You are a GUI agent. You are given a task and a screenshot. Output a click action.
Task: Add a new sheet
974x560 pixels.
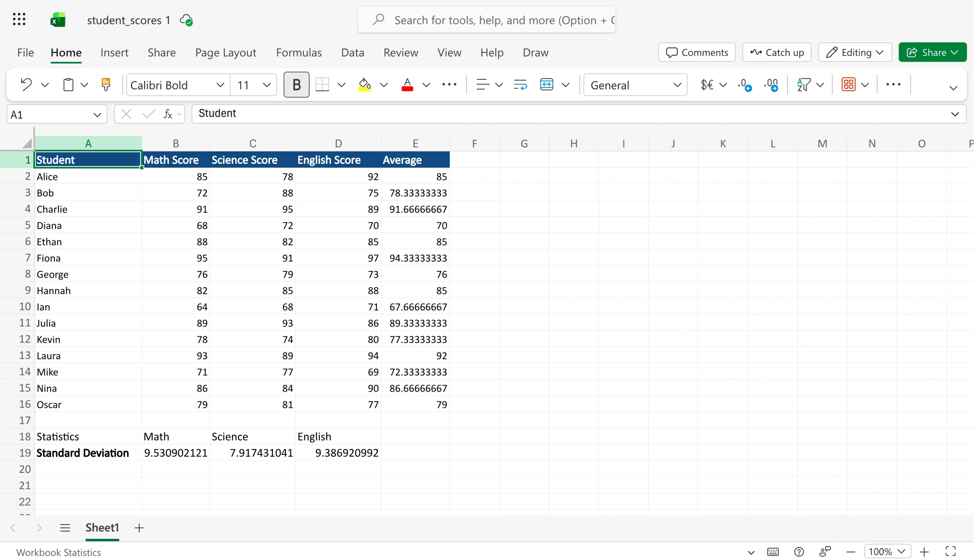click(139, 528)
